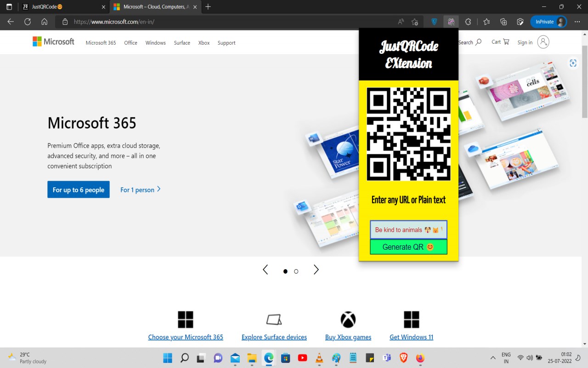Open Microsoft Teams from taskbar
This screenshot has width=588, height=368.
point(387,358)
